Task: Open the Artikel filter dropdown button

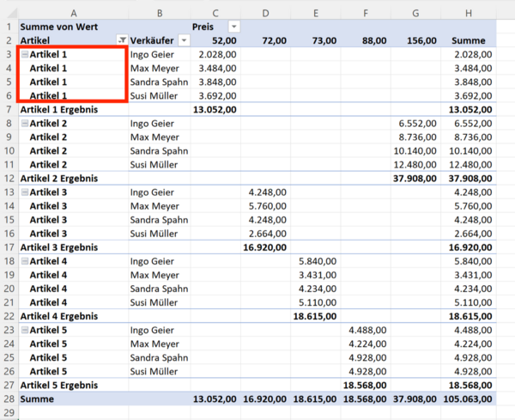Action: click(122, 40)
